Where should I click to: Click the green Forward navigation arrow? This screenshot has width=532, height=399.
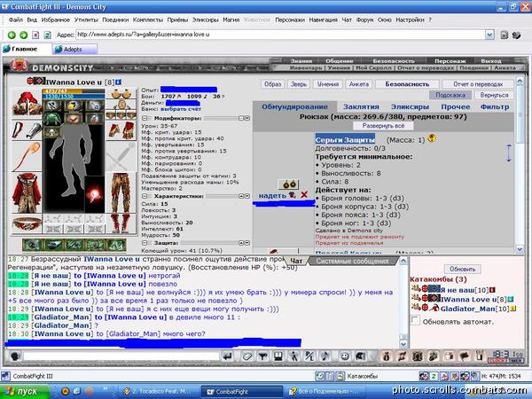[23, 35]
